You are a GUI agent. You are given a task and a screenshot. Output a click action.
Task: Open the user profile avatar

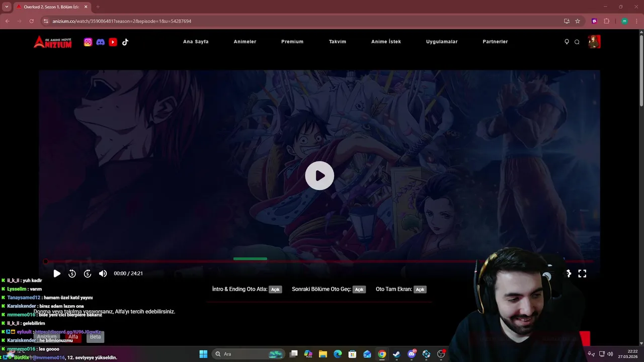(594, 41)
